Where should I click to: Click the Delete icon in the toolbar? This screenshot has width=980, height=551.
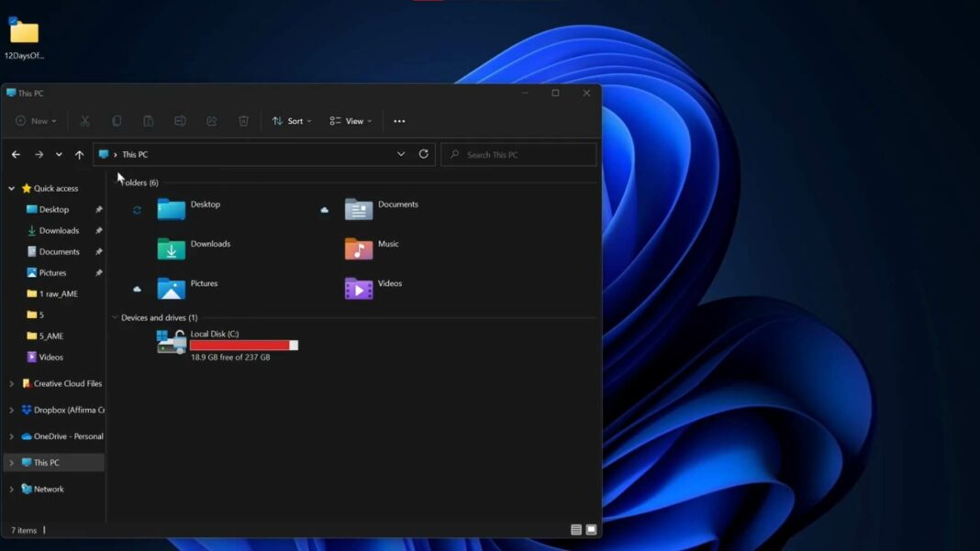click(x=243, y=120)
